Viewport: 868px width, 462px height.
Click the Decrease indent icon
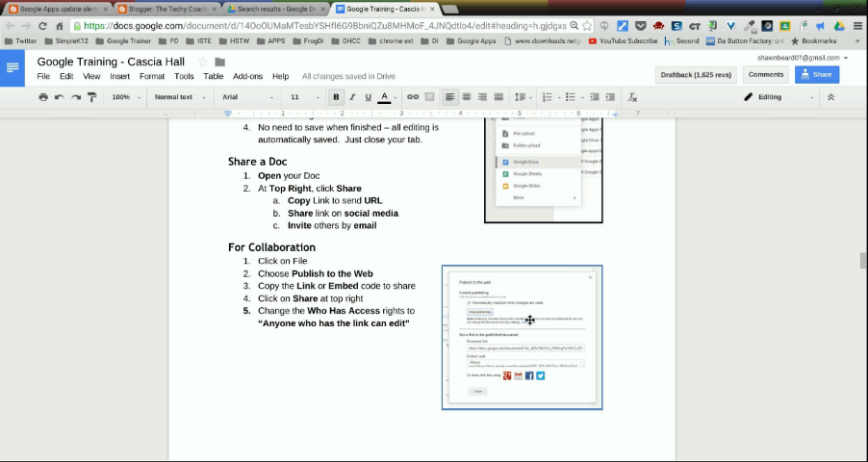(x=594, y=97)
